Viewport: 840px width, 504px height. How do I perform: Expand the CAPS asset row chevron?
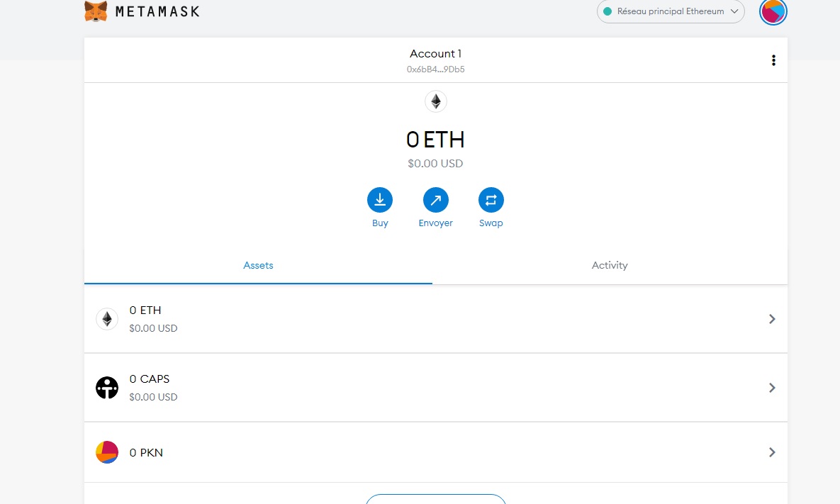pos(772,388)
